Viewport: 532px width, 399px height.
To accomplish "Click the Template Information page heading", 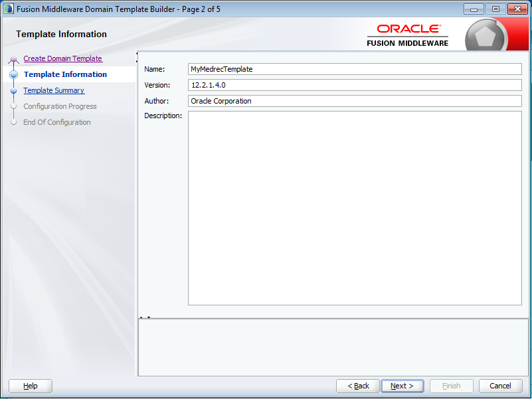I will coord(61,35).
